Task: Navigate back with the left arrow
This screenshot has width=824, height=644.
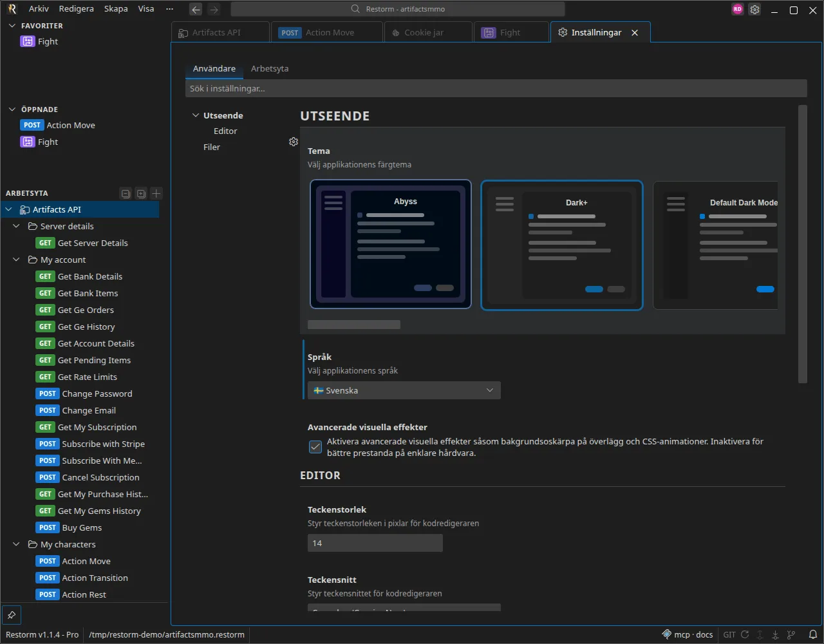Action: point(196,9)
